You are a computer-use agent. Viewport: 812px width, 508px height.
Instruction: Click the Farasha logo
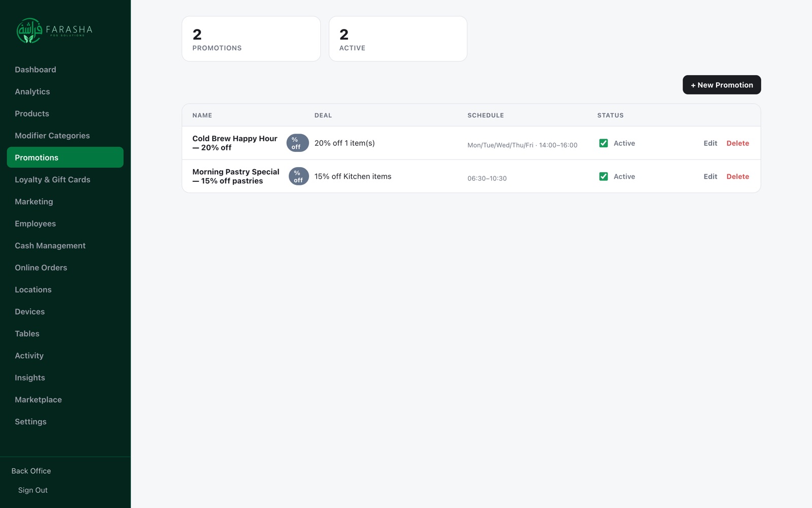pos(55,30)
